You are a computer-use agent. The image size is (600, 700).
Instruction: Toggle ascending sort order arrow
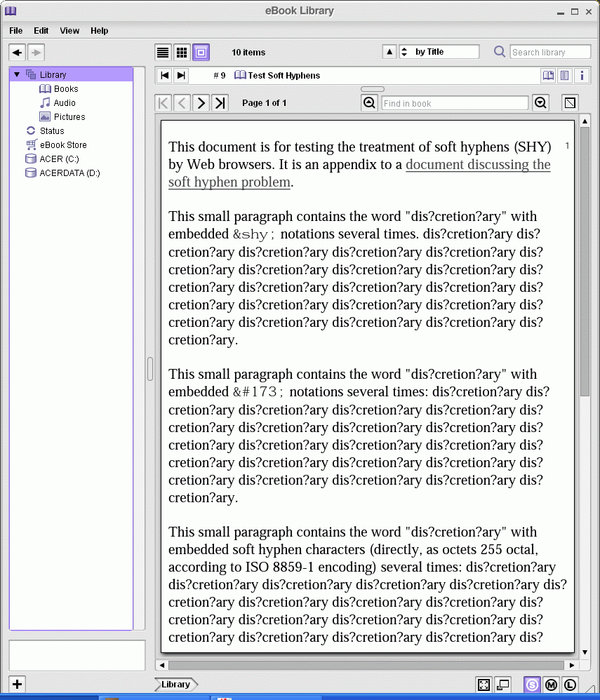(389, 52)
